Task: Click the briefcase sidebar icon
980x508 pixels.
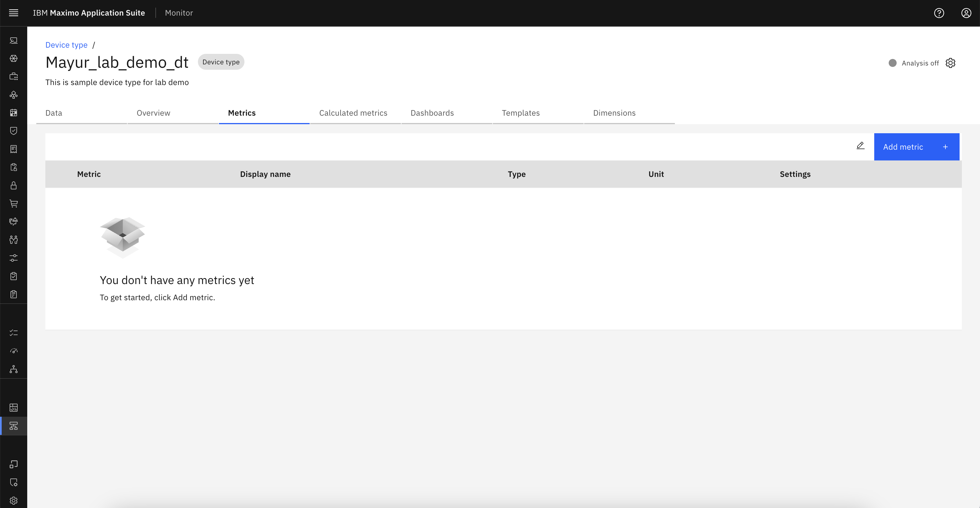Action: (x=14, y=77)
